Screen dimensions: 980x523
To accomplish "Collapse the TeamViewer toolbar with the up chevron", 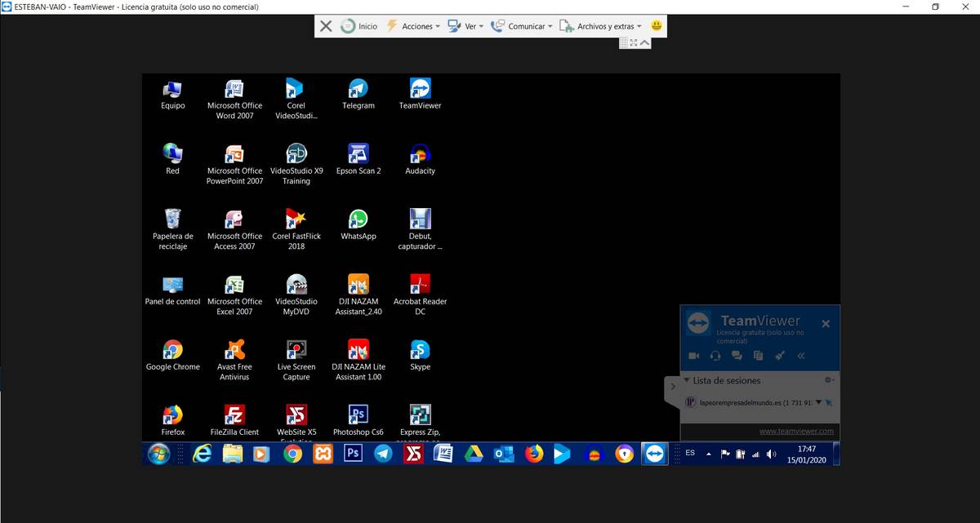I will tap(645, 42).
